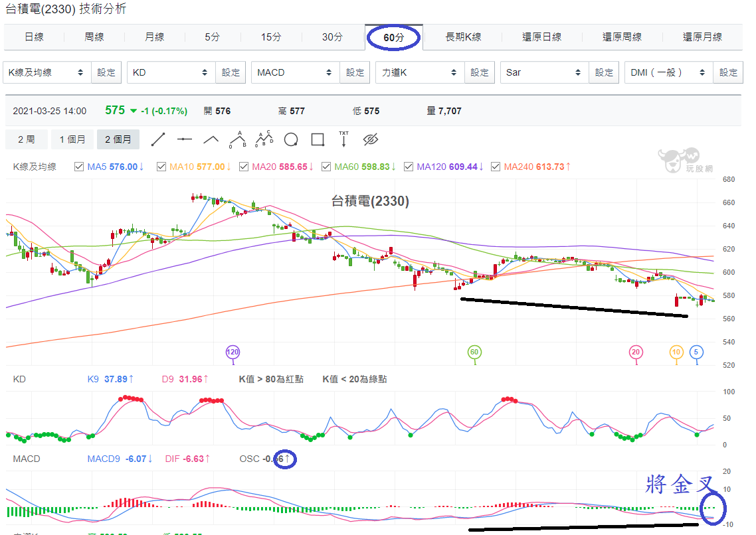Set chart range to 2 個月
The height and width of the screenshot is (535, 756).
118,139
